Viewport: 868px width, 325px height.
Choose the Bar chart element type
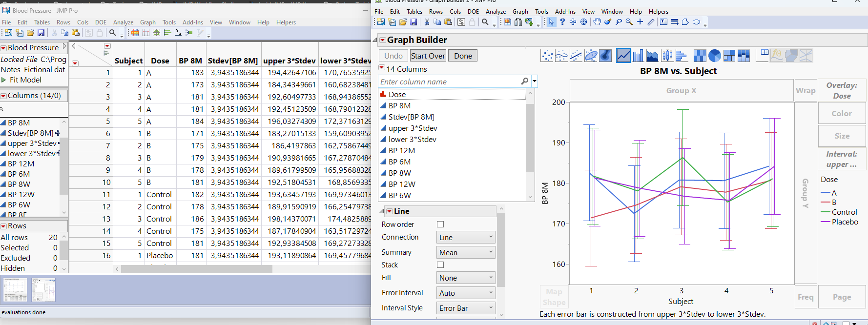(x=638, y=56)
